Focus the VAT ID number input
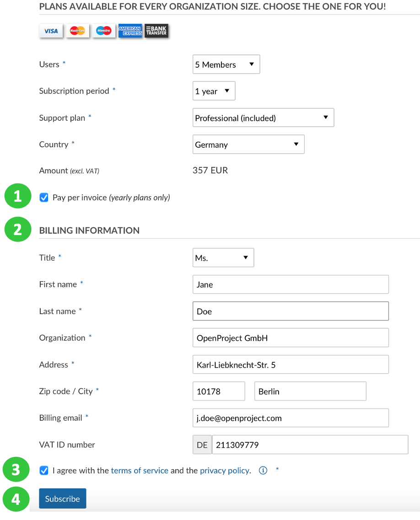 310,445
